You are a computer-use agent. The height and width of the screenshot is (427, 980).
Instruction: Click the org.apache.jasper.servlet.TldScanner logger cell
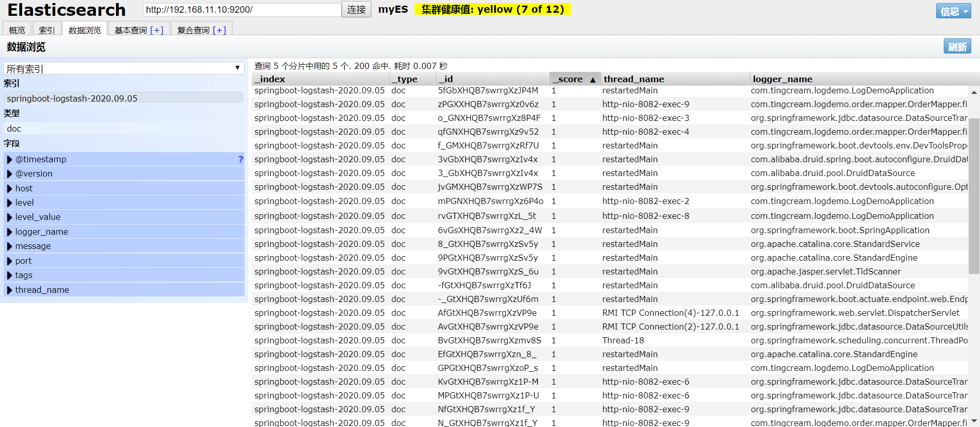[x=826, y=271]
